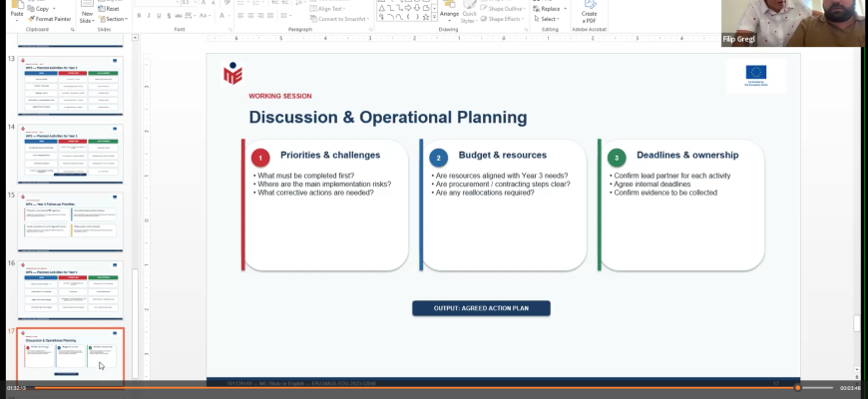Click the Budget & resources heading
The height and width of the screenshot is (399, 868).
pyautogui.click(x=502, y=155)
